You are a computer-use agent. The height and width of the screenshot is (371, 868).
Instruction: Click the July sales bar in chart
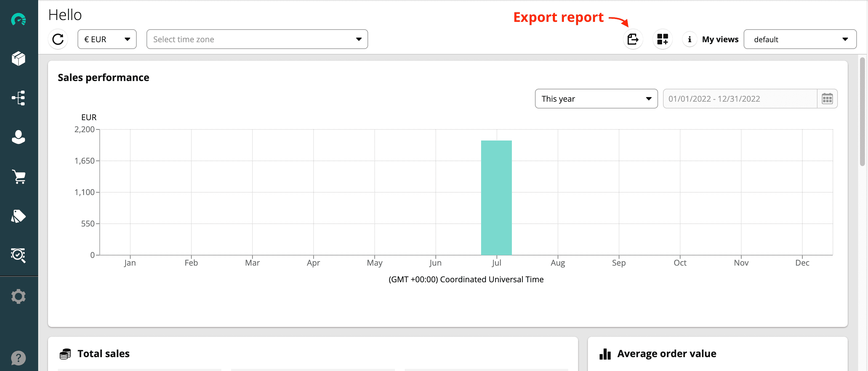496,198
